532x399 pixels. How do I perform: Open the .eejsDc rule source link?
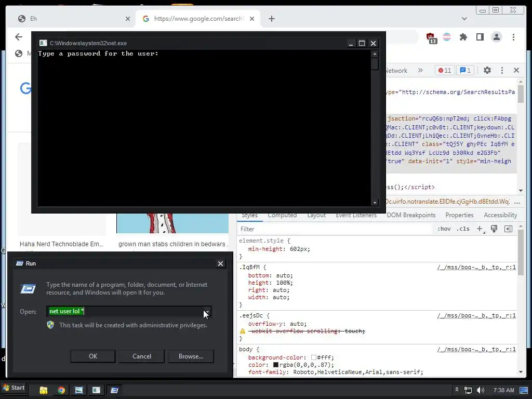pos(476,315)
